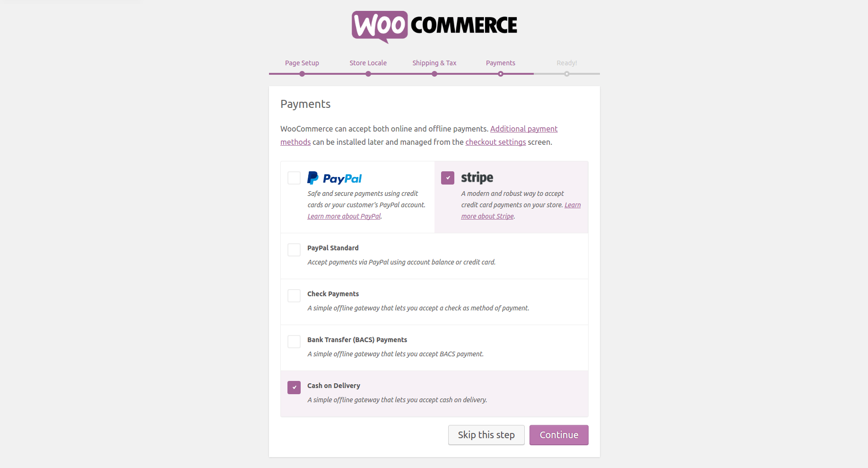Click the Stripe logo
868x468 pixels.
(477, 178)
